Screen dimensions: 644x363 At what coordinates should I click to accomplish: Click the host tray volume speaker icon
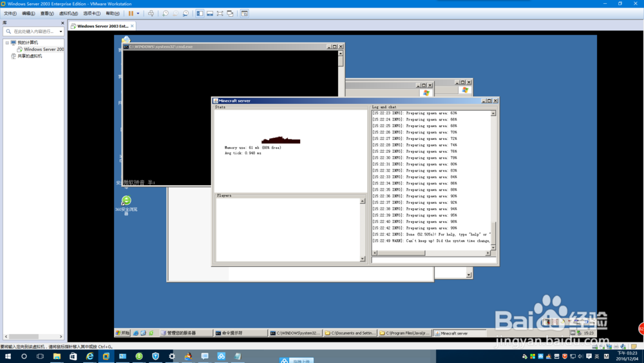click(580, 357)
